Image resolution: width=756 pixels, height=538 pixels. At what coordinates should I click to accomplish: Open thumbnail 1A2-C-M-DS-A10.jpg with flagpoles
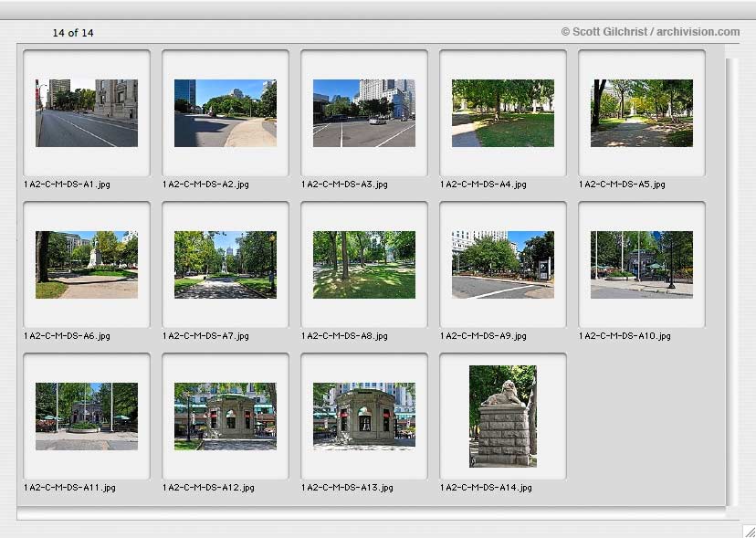pos(642,264)
